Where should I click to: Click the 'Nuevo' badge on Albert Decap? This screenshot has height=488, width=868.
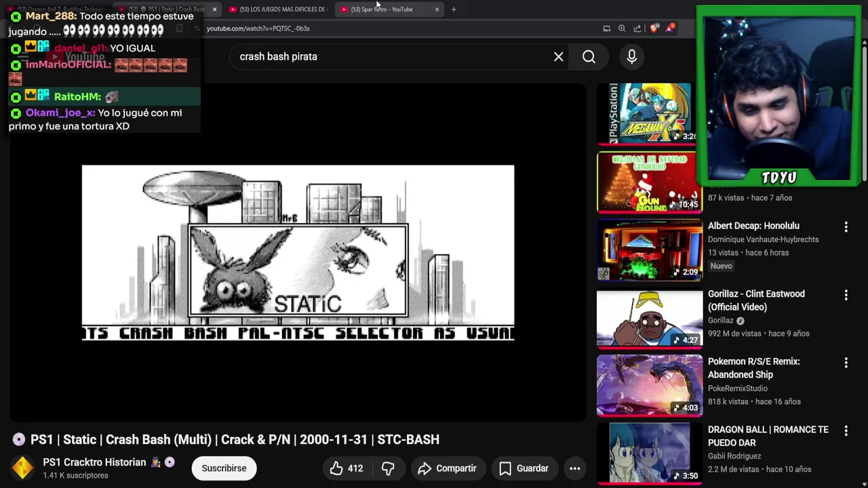(x=721, y=266)
